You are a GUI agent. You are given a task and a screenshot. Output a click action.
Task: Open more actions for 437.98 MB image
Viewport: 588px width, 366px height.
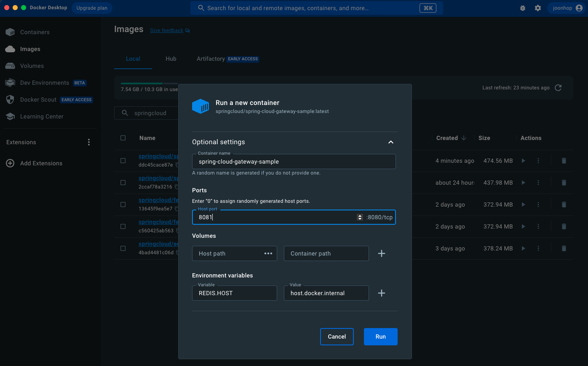(538, 183)
